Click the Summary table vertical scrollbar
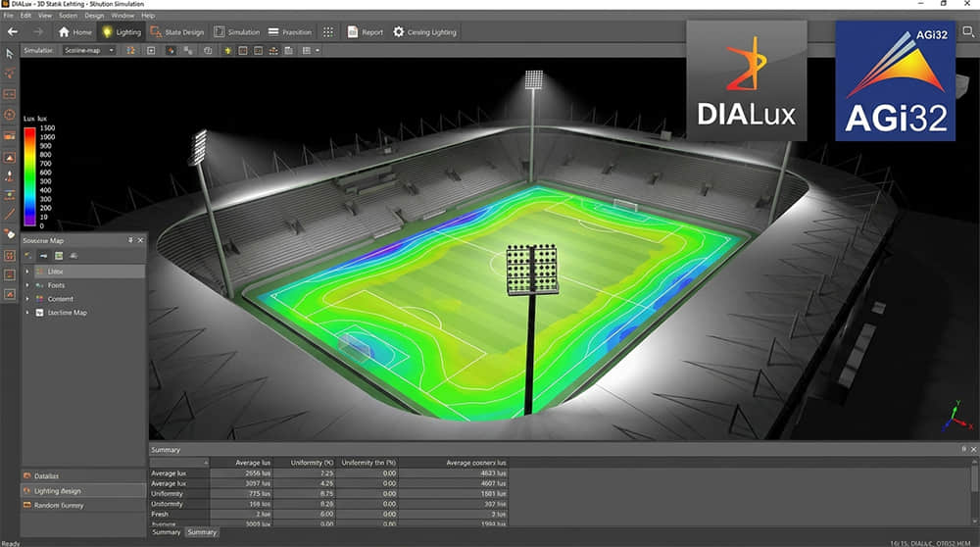980x547 pixels. click(x=974, y=491)
